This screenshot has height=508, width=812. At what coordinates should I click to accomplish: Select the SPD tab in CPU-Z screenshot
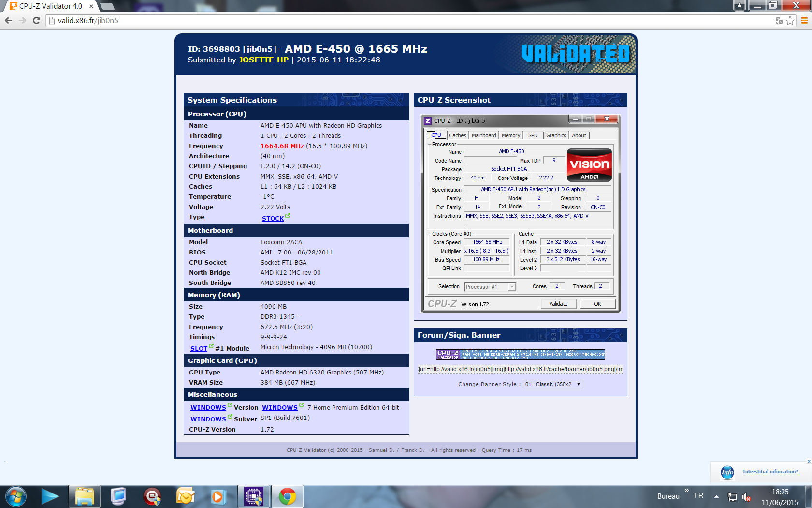533,135
